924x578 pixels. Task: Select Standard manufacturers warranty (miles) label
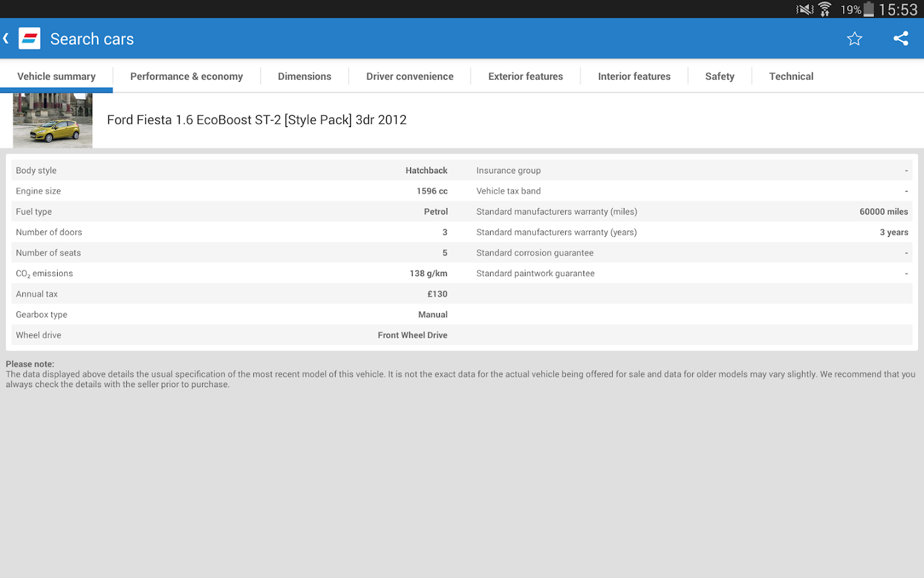click(x=556, y=211)
